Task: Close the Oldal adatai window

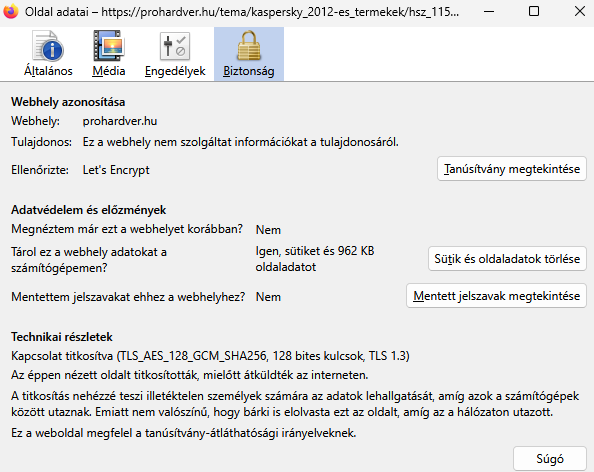Action: click(x=580, y=11)
